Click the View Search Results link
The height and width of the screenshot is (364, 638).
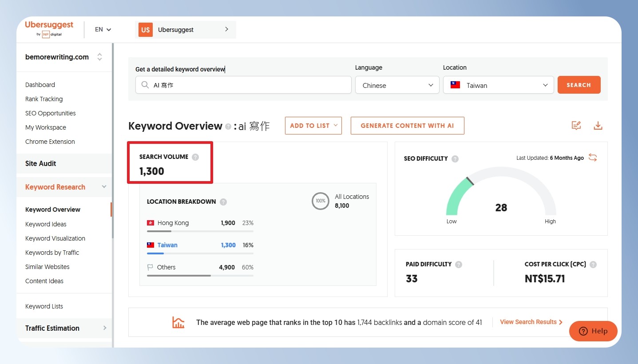point(531,322)
